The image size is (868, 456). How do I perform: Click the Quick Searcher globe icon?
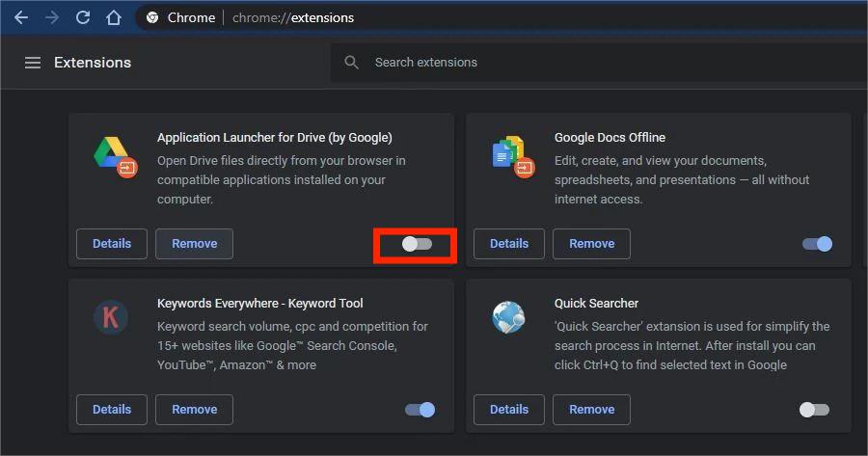coord(508,317)
